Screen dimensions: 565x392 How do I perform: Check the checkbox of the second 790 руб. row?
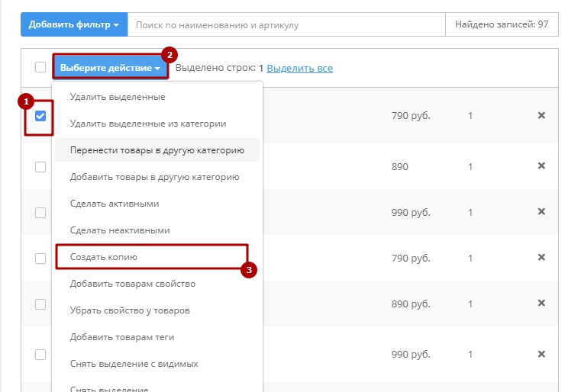tap(40, 259)
